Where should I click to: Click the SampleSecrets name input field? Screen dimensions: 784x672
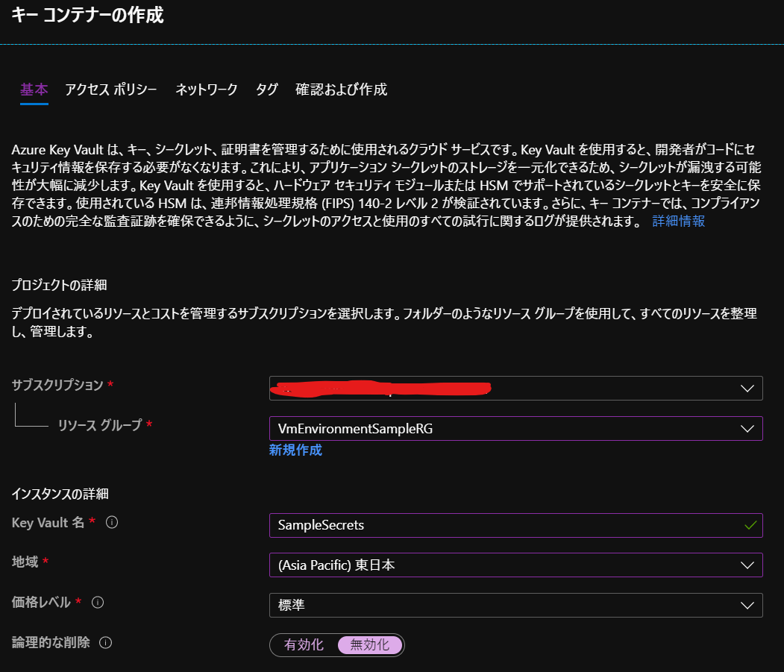516,526
